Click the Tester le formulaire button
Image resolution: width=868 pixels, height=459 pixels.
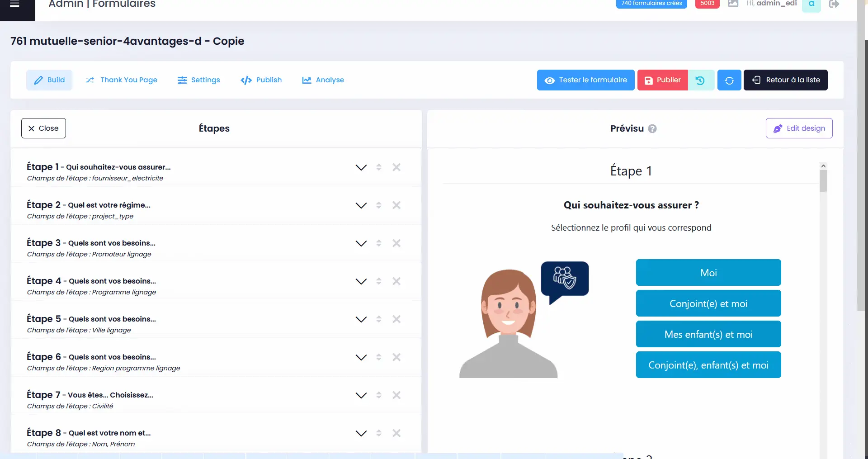[585, 80]
